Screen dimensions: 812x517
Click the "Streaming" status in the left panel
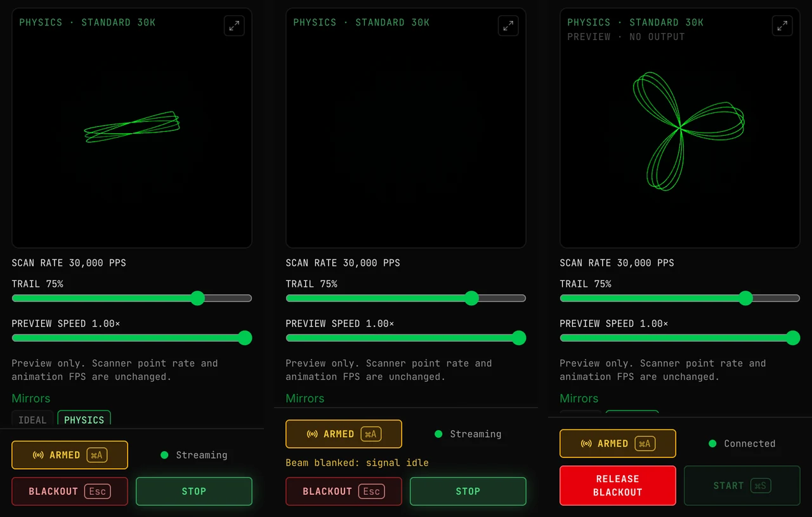[202, 455]
